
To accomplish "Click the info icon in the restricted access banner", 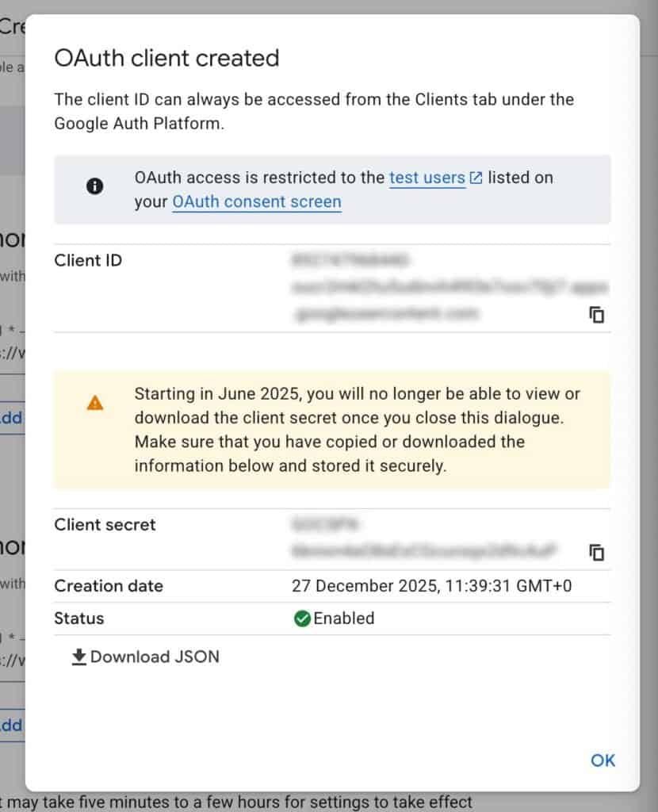I will coord(94,187).
